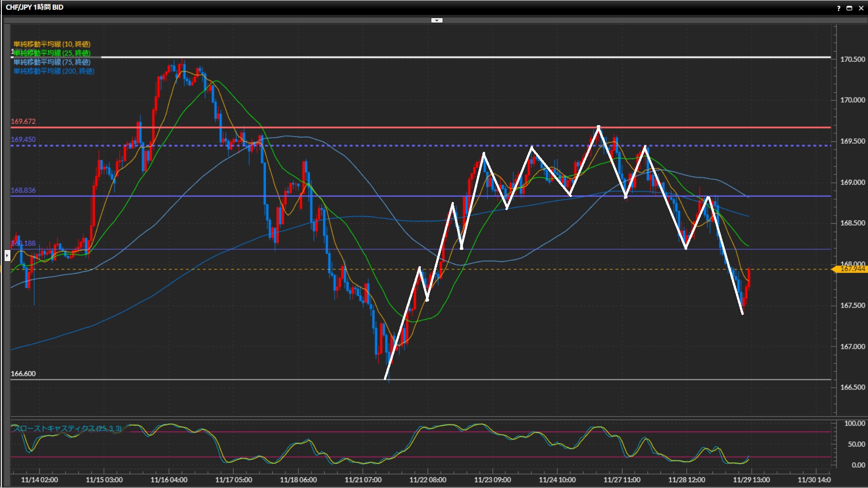Expand the hidden toolbar dropdown arrow at top
868x488 pixels.
(x=436, y=20)
